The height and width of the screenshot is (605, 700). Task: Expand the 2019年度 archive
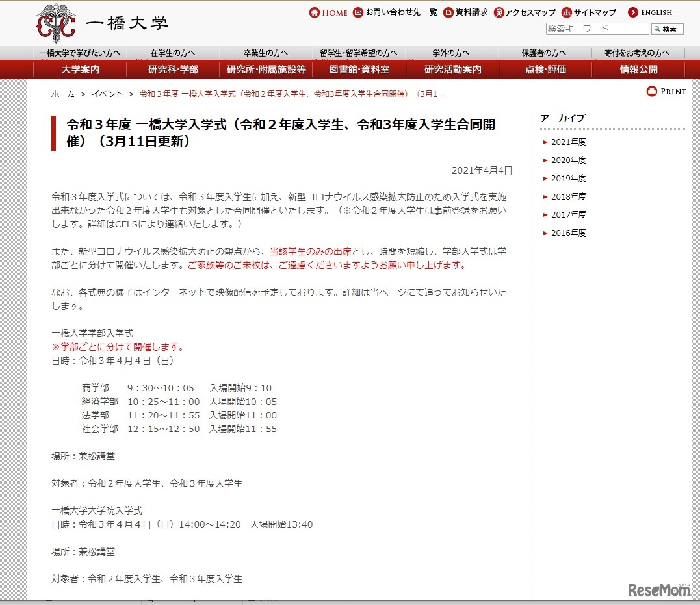pos(568,179)
